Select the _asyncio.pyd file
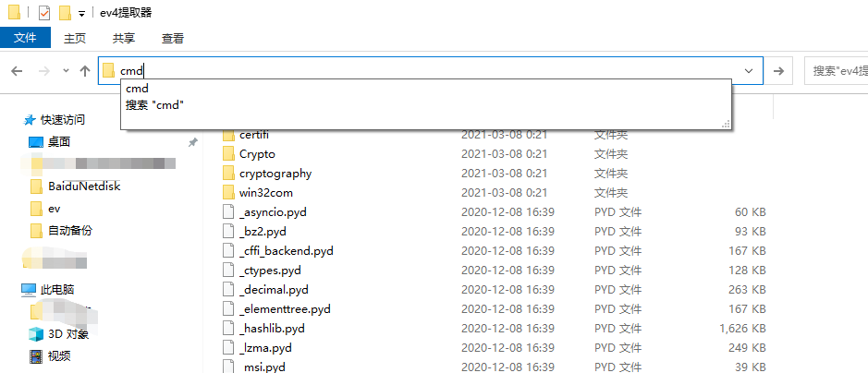Image resolution: width=868 pixels, height=373 pixels. click(273, 212)
